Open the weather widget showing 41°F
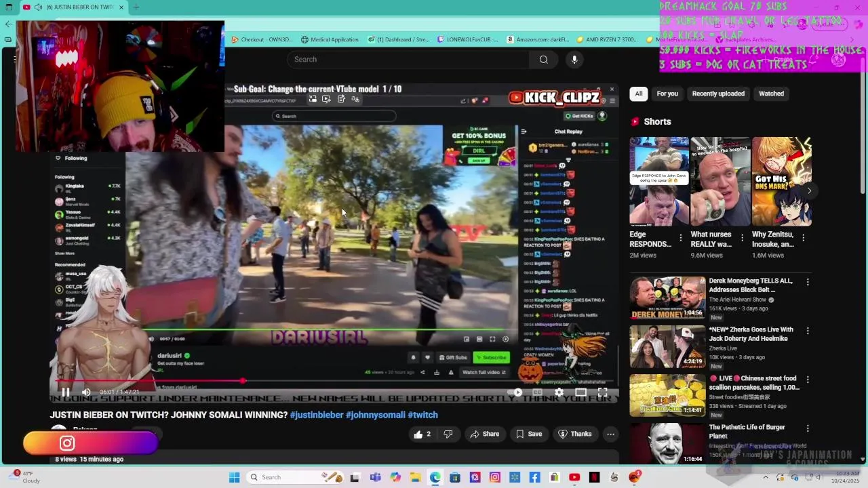Screen dimensions: 868x488 26,476
